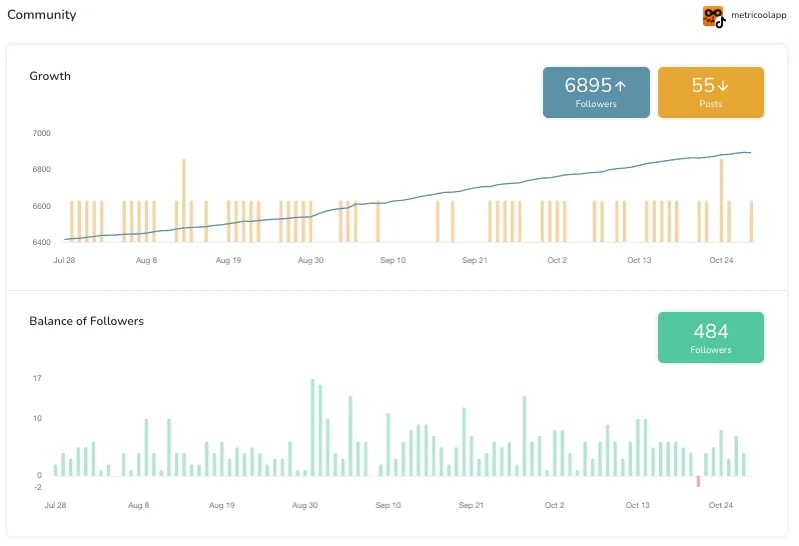Click the 17 value on Balance y-axis
799x546 pixels.
(x=37, y=378)
